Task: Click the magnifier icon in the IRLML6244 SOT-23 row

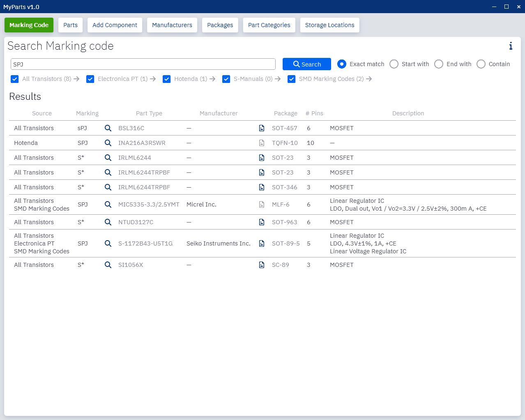Action: click(108, 158)
